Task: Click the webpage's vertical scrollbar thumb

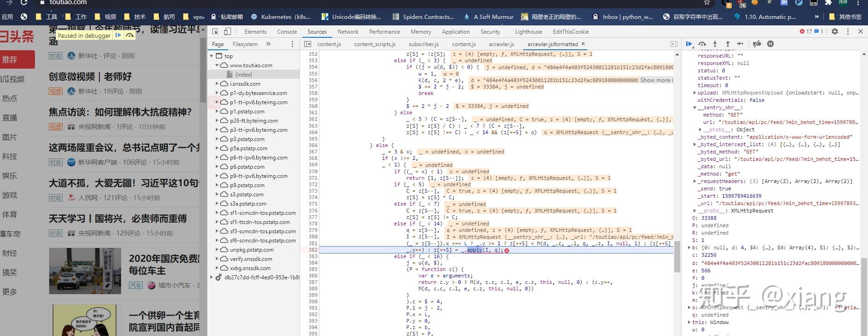Action: click(203, 69)
